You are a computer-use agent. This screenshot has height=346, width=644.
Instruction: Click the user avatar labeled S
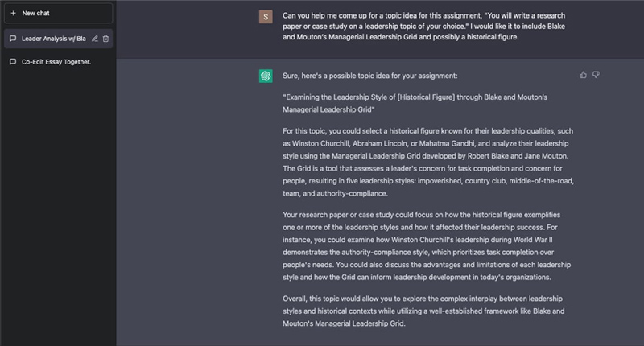[x=266, y=17]
